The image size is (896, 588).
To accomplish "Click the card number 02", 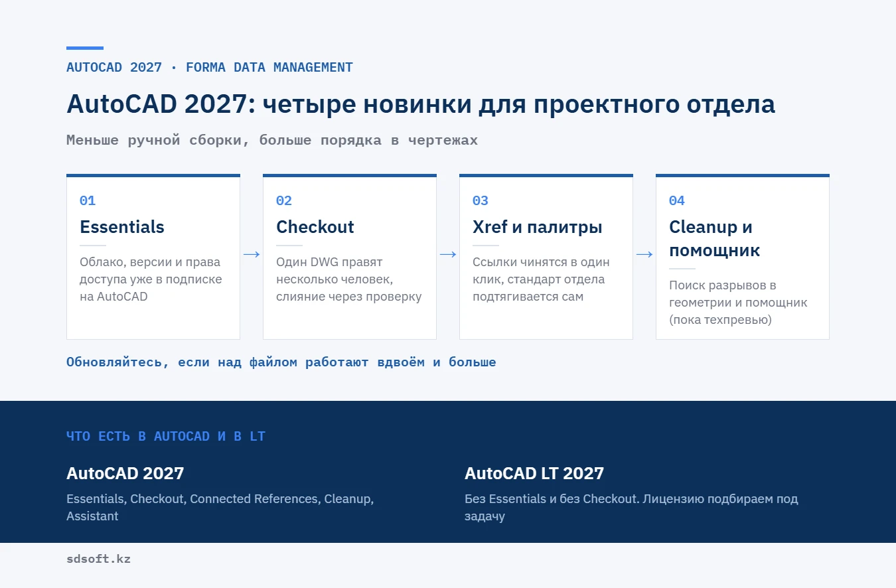I will (x=284, y=200).
